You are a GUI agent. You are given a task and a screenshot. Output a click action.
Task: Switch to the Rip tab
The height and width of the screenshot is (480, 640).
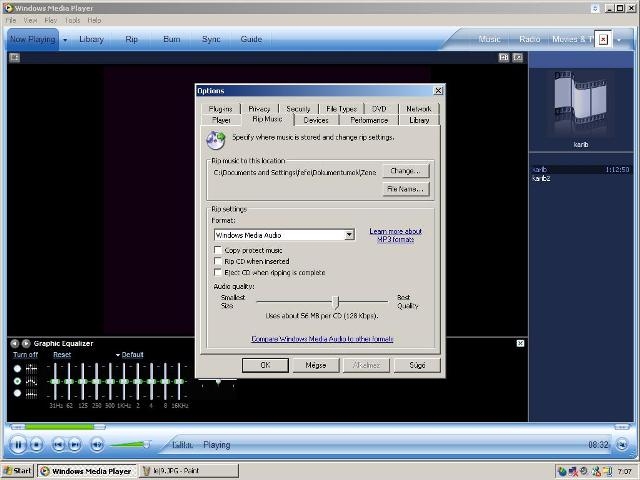[x=131, y=39]
